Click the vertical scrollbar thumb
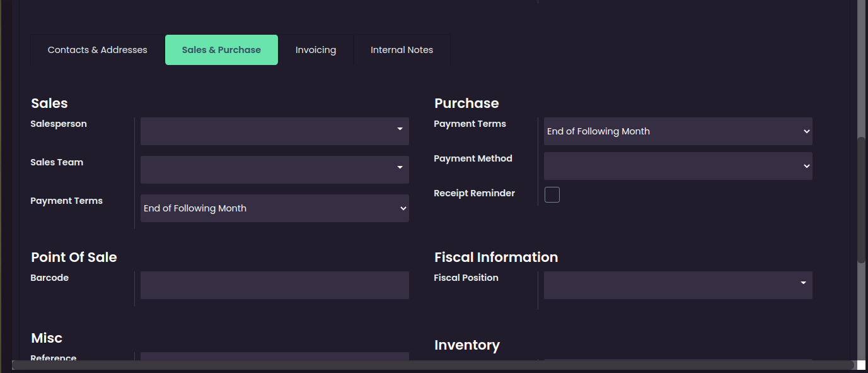 (x=861, y=199)
